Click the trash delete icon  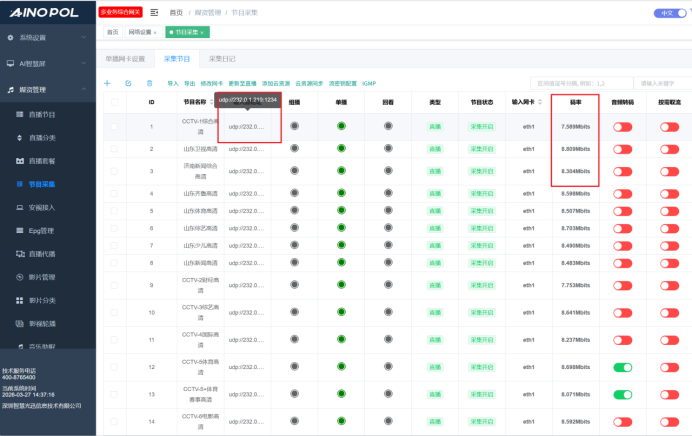pyautogui.click(x=150, y=83)
